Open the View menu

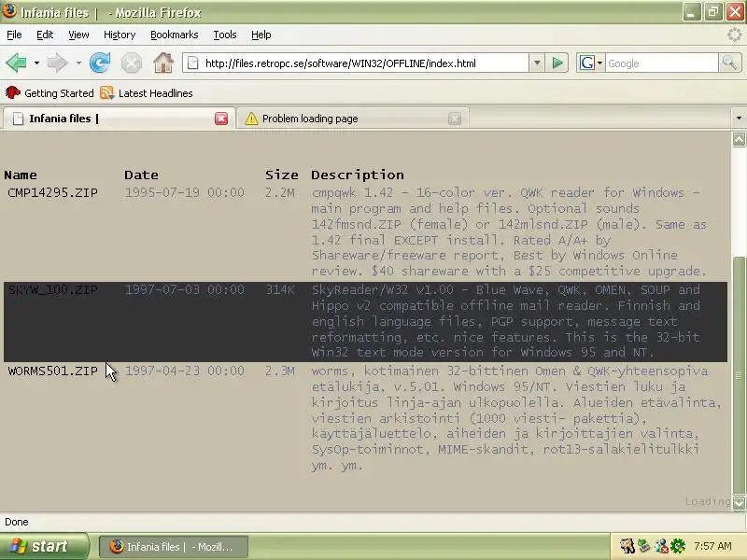pos(78,35)
